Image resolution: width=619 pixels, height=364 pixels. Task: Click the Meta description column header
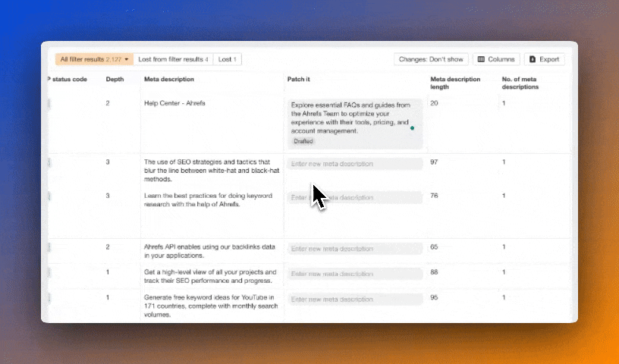(x=169, y=79)
